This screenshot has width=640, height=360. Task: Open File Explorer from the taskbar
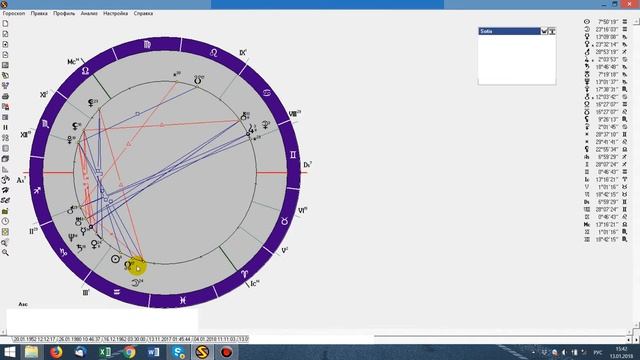pyautogui.click(x=31, y=352)
